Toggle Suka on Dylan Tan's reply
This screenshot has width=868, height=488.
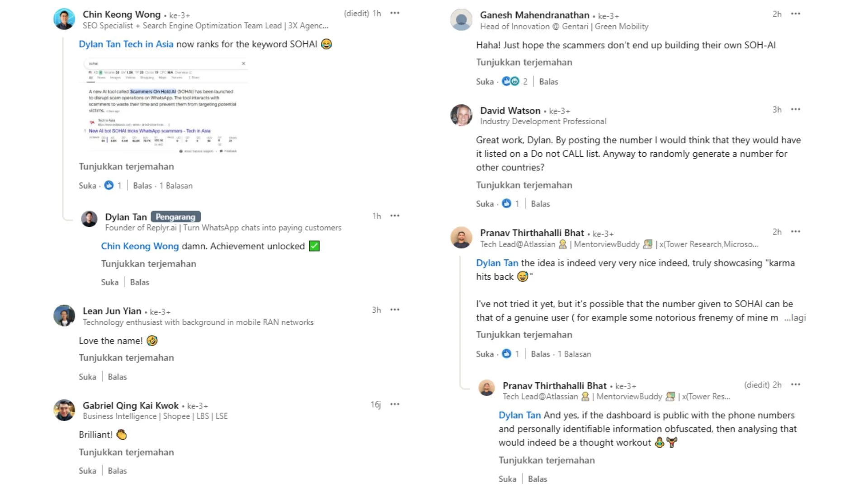[109, 282]
